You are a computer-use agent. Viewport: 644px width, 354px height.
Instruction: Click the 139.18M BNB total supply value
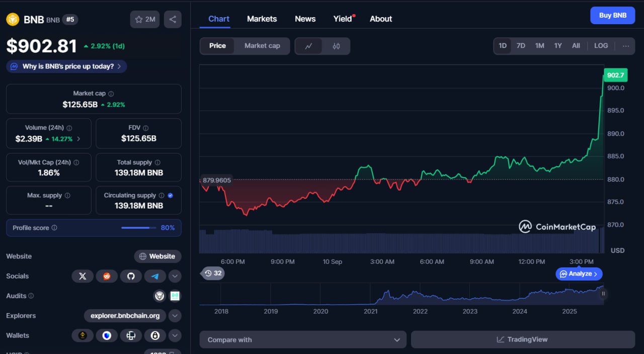[139, 173]
